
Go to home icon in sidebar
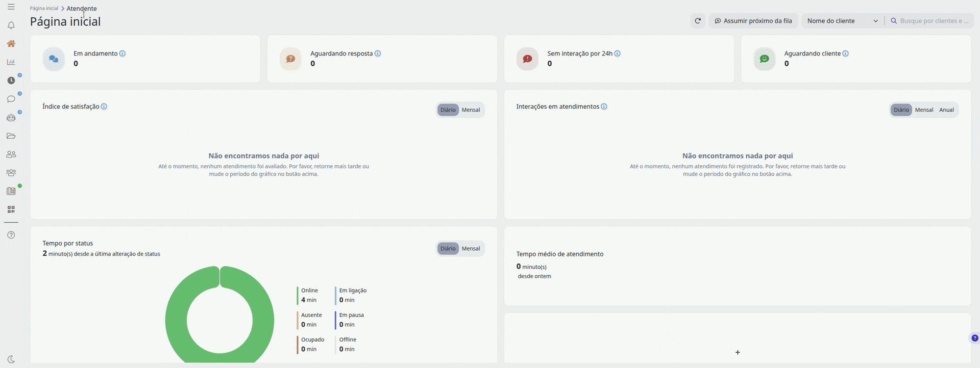pyautogui.click(x=11, y=44)
